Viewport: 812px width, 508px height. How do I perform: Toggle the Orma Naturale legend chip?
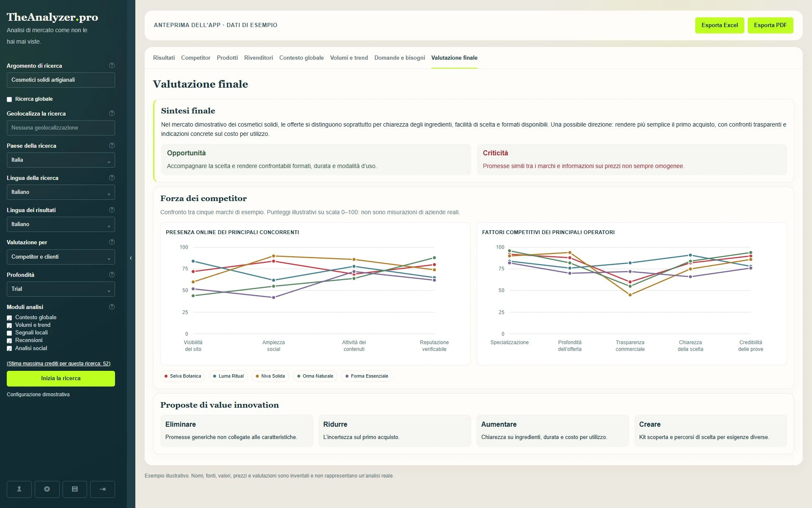pos(315,376)
